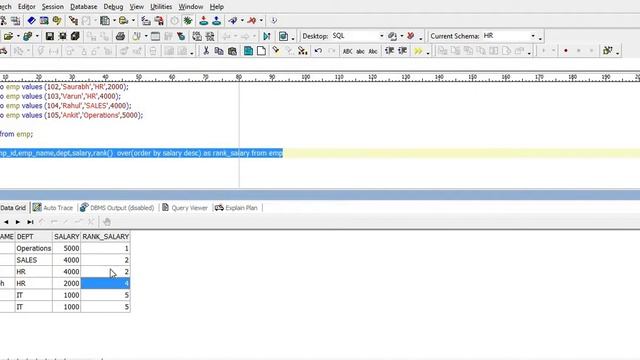This screenshot has height=360, width=640.
Task: Click the Cut scissors icon
Action: (x=206, y=51)
